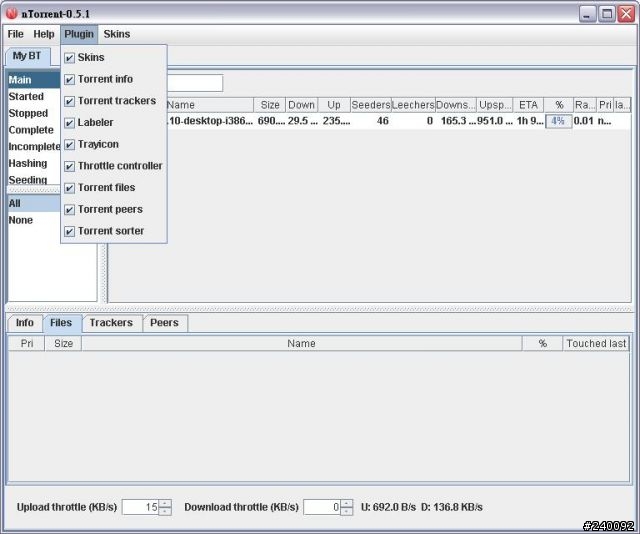The width and height of the screenshot is (640, 534).
Task: Click the upload/download speed status text
Action: coord(422,507)
